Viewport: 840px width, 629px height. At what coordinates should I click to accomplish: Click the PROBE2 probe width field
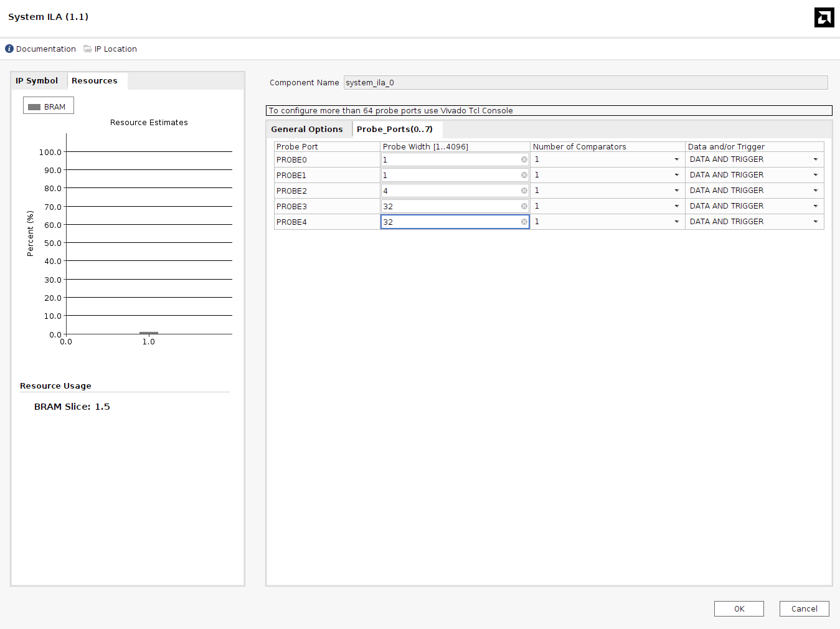455,191
